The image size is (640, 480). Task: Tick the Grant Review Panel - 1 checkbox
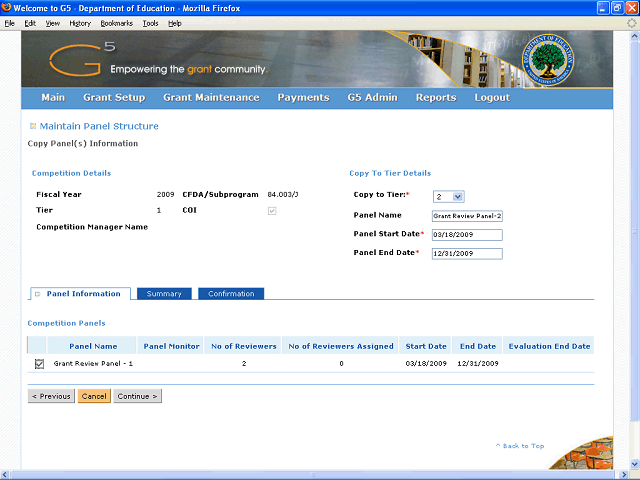[x=39, y=364]
